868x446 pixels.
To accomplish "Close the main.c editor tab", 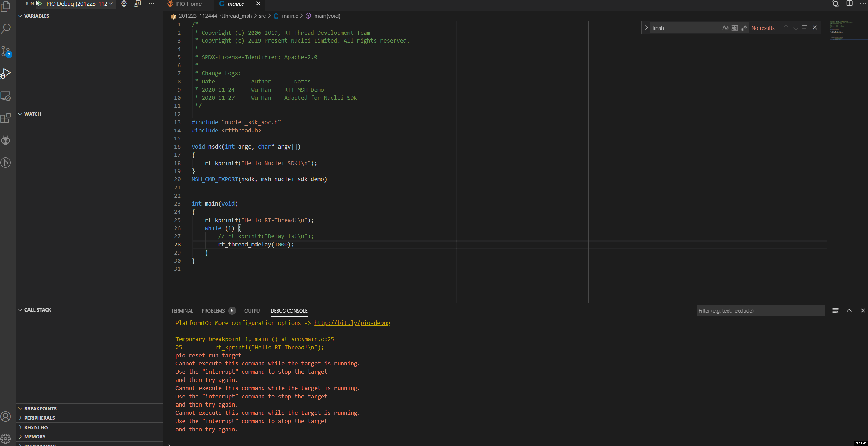I will point(258,4).
